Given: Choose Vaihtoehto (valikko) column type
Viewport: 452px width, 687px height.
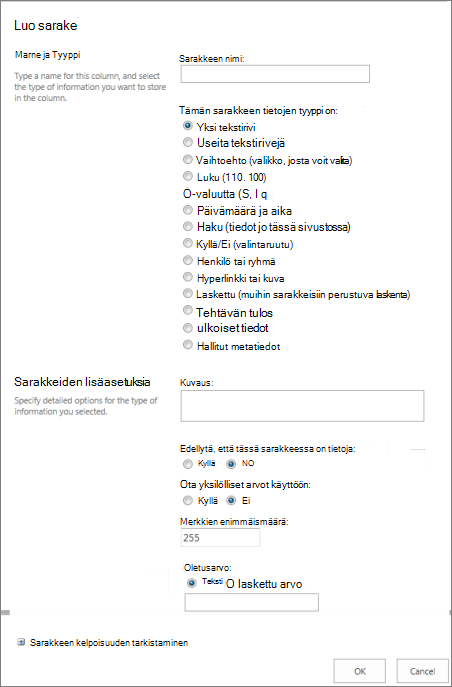Looking at the screenshot, I should [x=187, y=159].
